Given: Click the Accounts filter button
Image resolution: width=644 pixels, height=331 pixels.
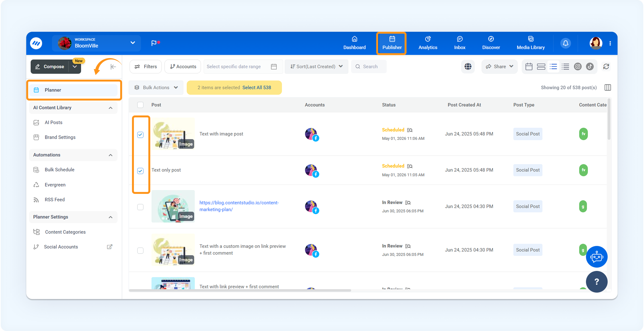Looking at the screenshot, I should pyautogui.click(x=183, y=67).
